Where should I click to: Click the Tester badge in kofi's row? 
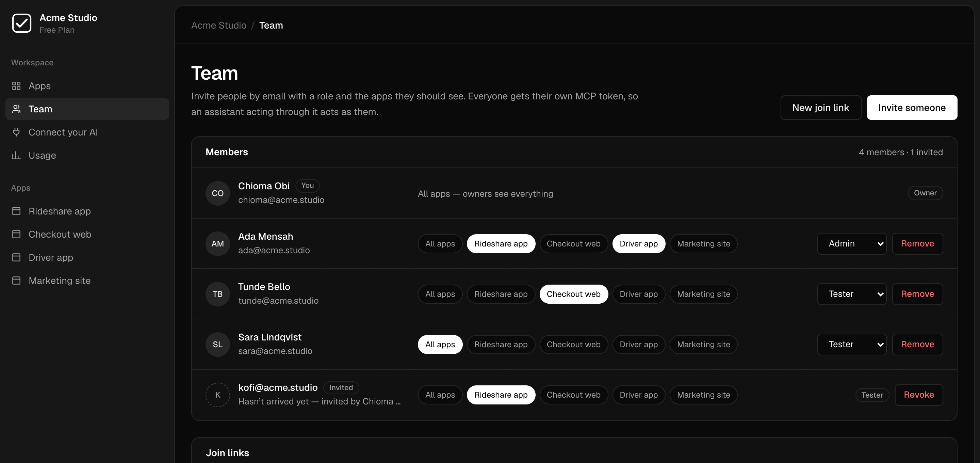tap(872, 395)
